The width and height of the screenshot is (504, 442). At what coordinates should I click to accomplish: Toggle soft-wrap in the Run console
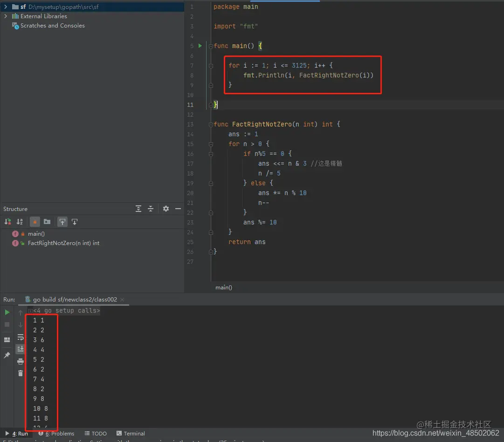click(x=20, y=337)
